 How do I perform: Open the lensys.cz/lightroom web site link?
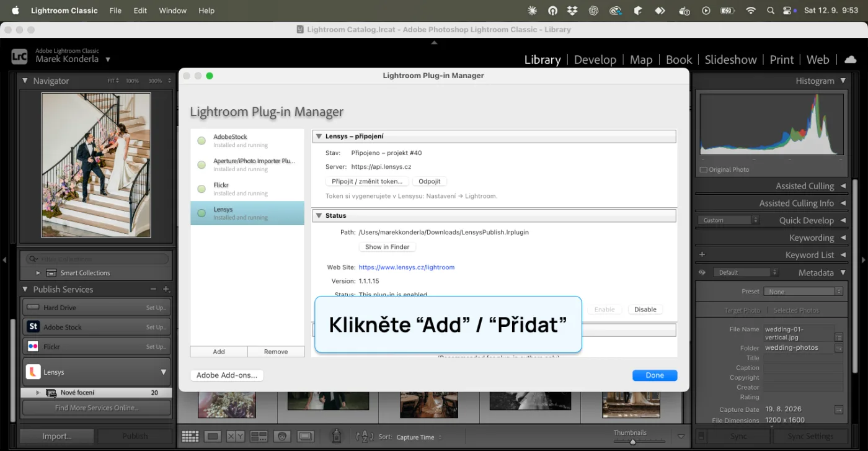(406, 267)
